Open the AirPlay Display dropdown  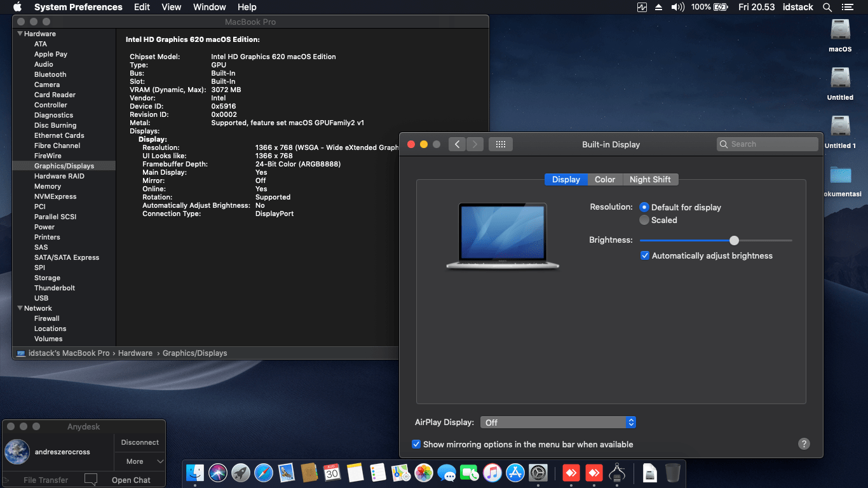(558, 422)
